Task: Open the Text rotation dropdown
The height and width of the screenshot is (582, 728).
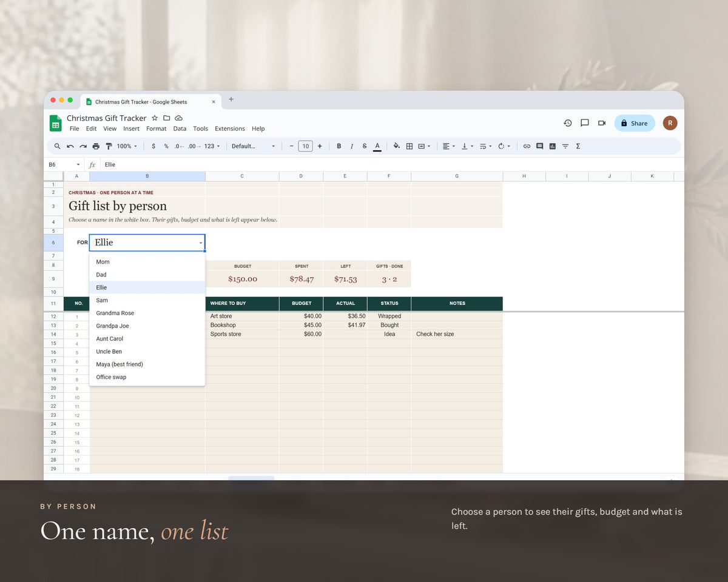Action: 504,146
